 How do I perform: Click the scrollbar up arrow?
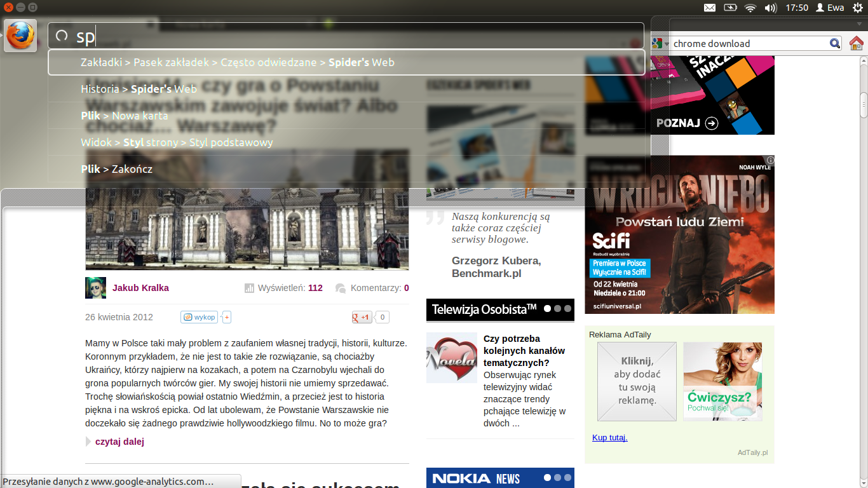pyautogui.click(x=864, y=60)
